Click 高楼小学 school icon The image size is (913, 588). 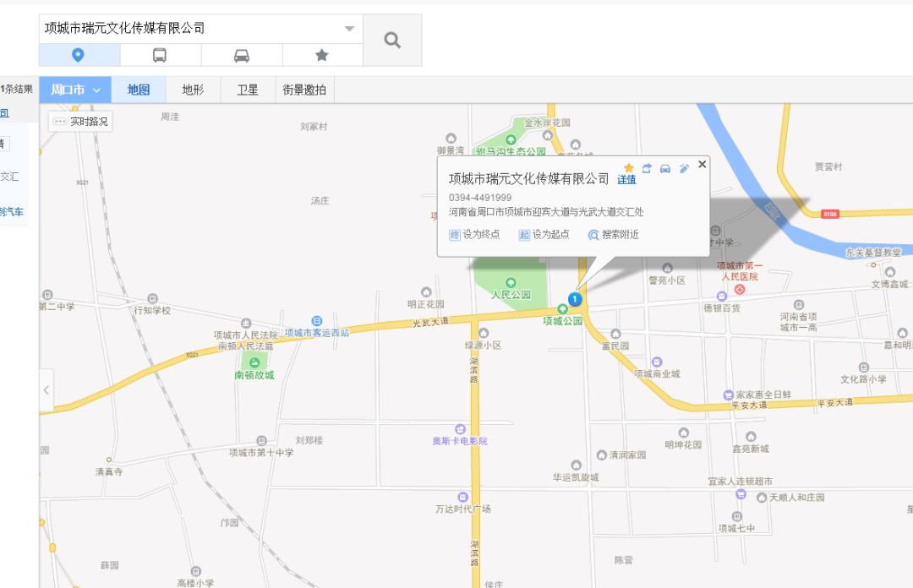(x=196, y=571)
